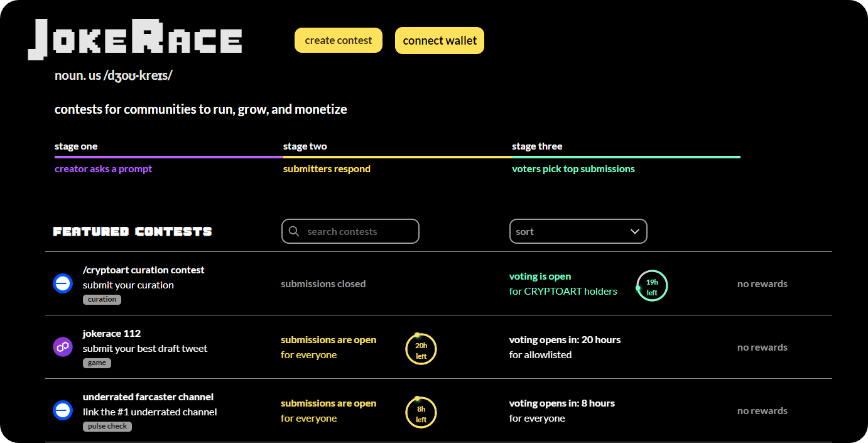Open the underrated farcaster channel contest
The width and height of the screenshot is (868, 443).
tap(148, 397)
